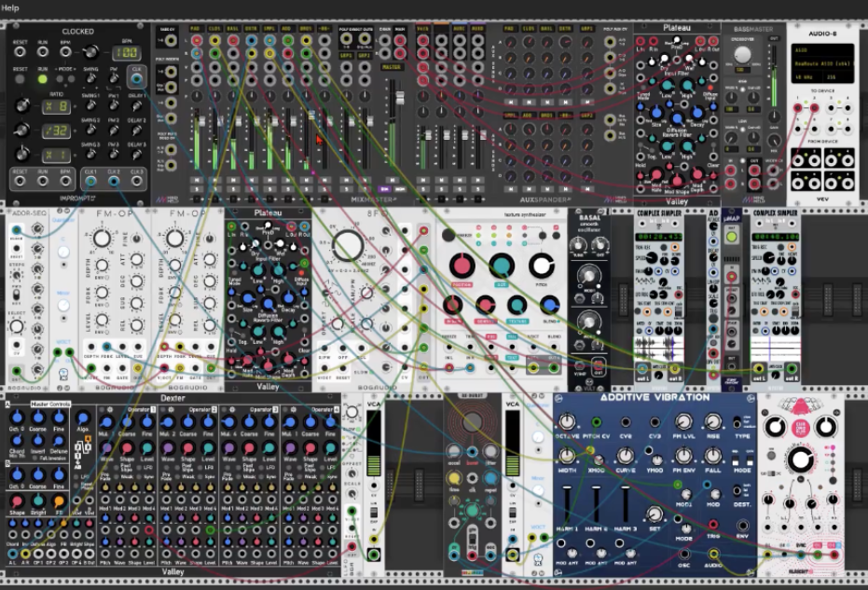Open the AUDIO-8 device display
868x590 pixels.
[x=822, y=63]
